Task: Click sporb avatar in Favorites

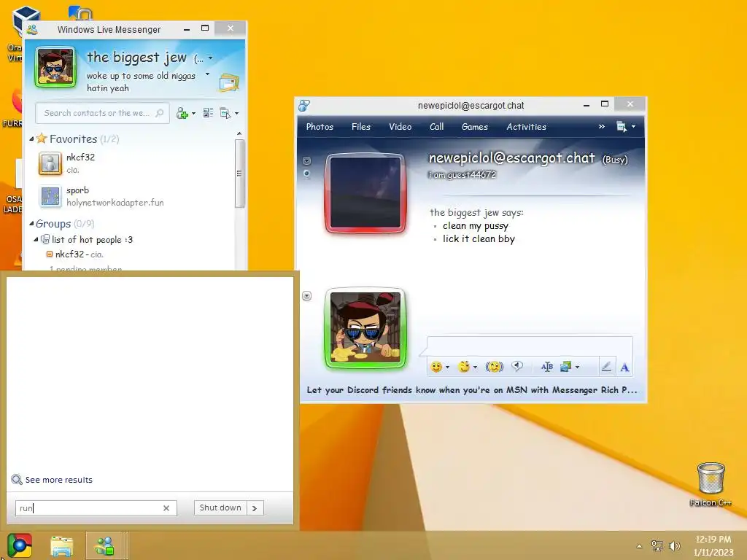Action: tap(50, 196)
